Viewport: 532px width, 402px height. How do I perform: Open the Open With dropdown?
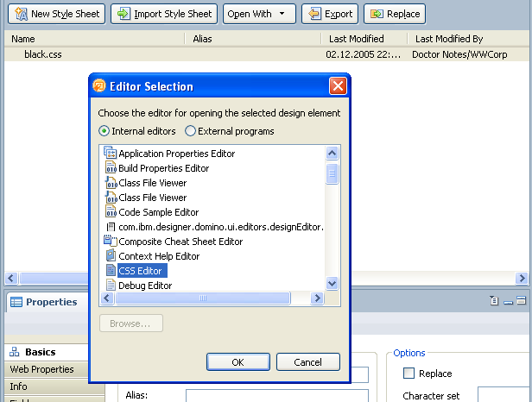click(259, 14)
